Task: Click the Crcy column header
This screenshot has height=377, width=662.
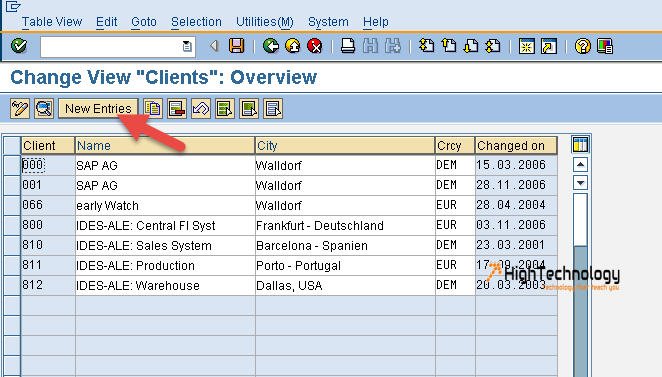Action: (455, 145)
